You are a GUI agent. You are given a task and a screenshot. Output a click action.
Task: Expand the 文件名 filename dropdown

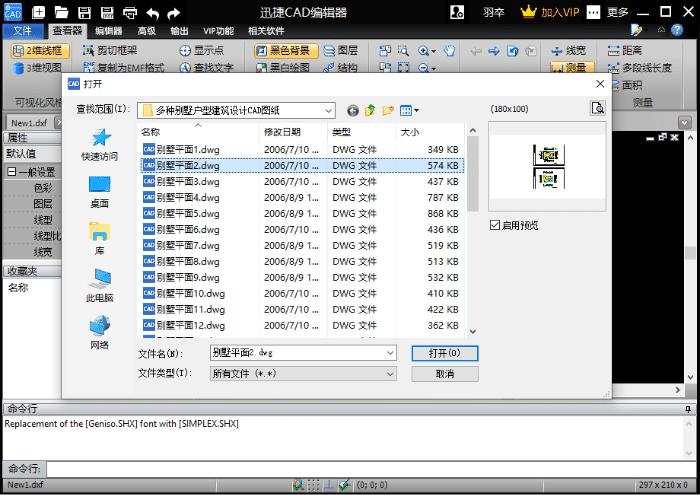(x=390, y=353)
